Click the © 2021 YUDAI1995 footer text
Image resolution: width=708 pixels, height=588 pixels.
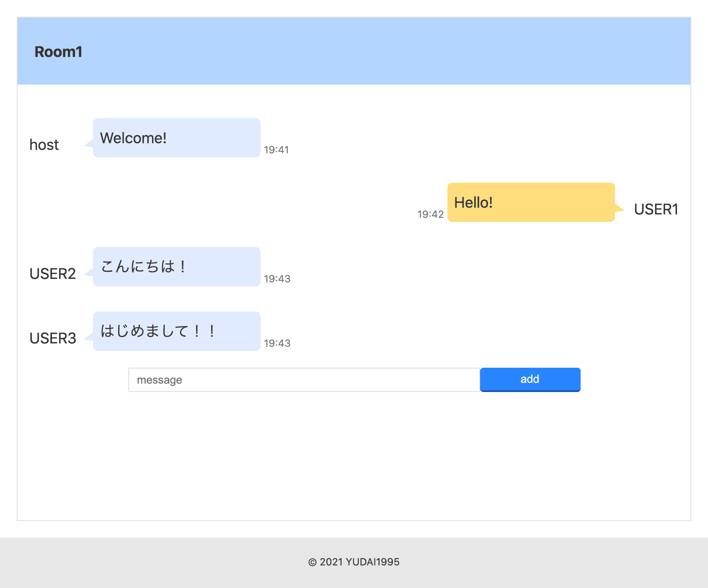(x=354, y=562)
